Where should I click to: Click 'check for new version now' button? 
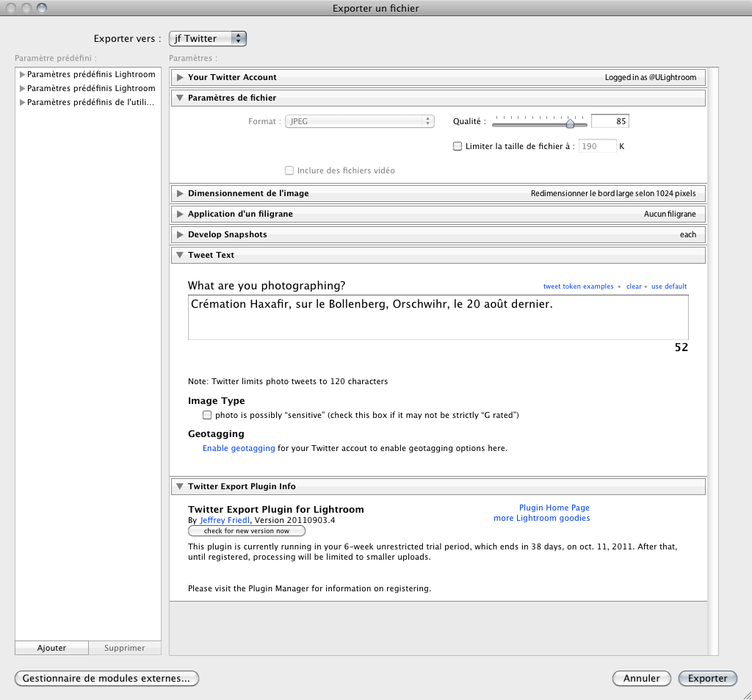click(x=247, y=531)
